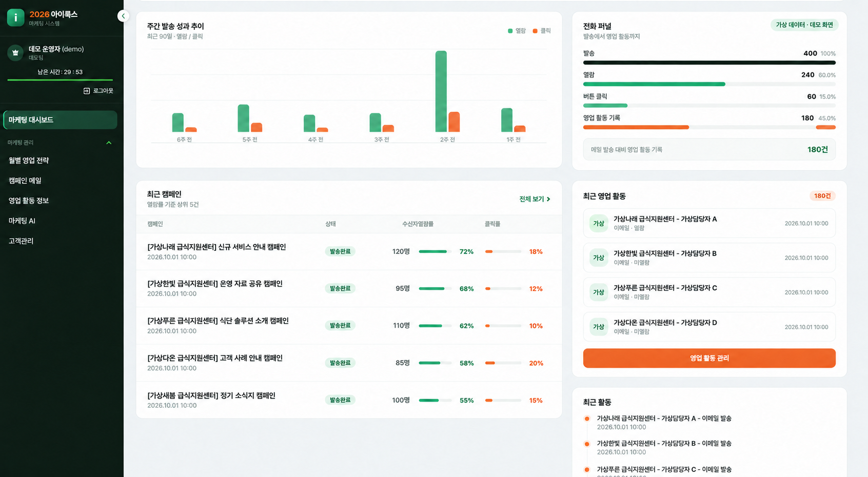Click the 가상 avatar for 가상다온 급식지원센터
The height and width of the screenshot is (477, 868).
point(599,327)
